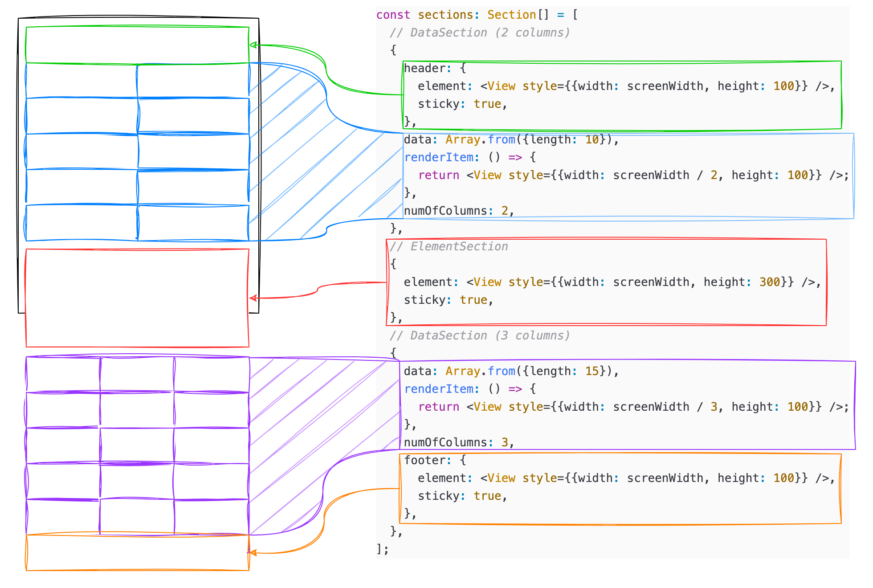This screenshot has height=588, width=873.
Task: Click the top-right blue grid cell
Action: [193, 81]
